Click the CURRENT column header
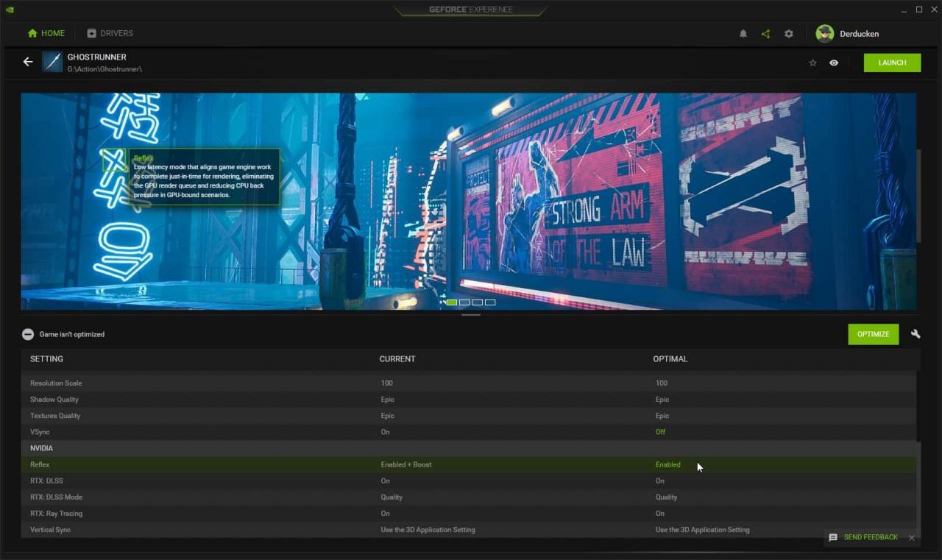The height and width of the screenshot is (560, 942). coord(397,359)
